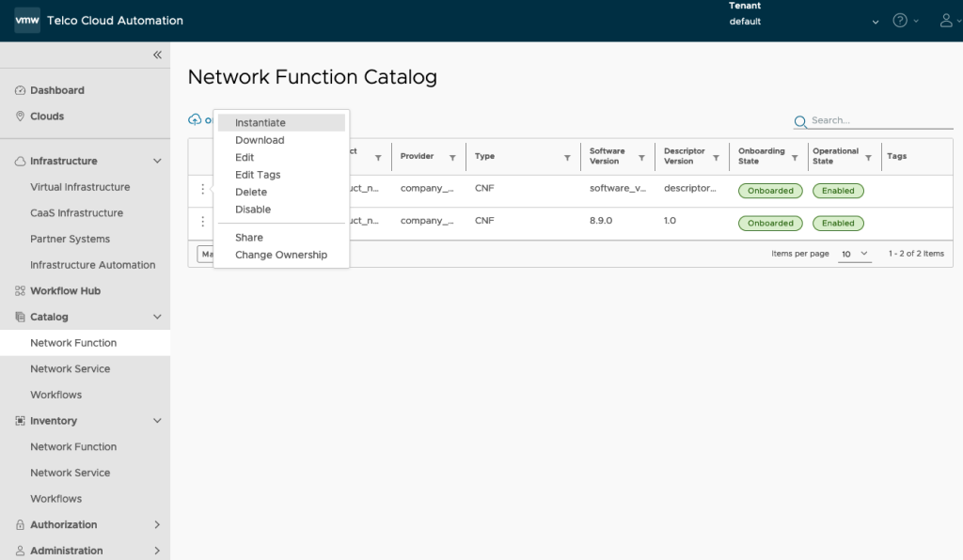The image size is (963, 560).
Task: Collapse the Infrastructure section chevron
Action: 157,161
